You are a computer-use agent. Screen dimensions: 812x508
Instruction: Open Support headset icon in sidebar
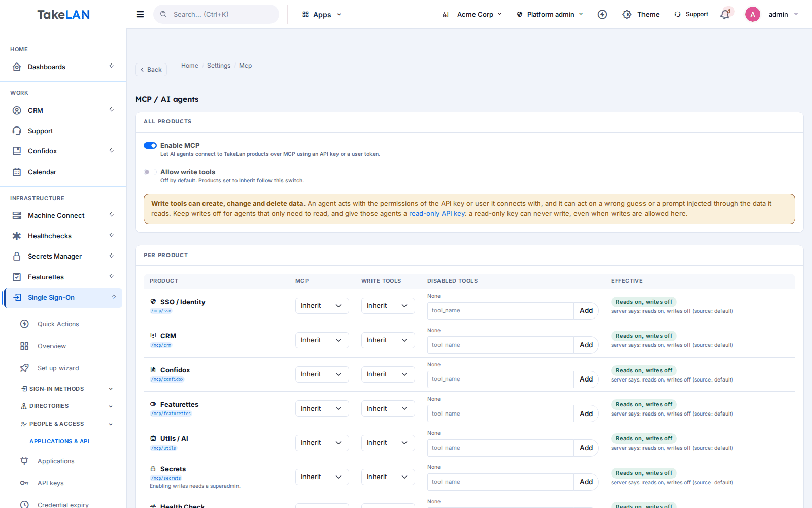click(17, 131)
